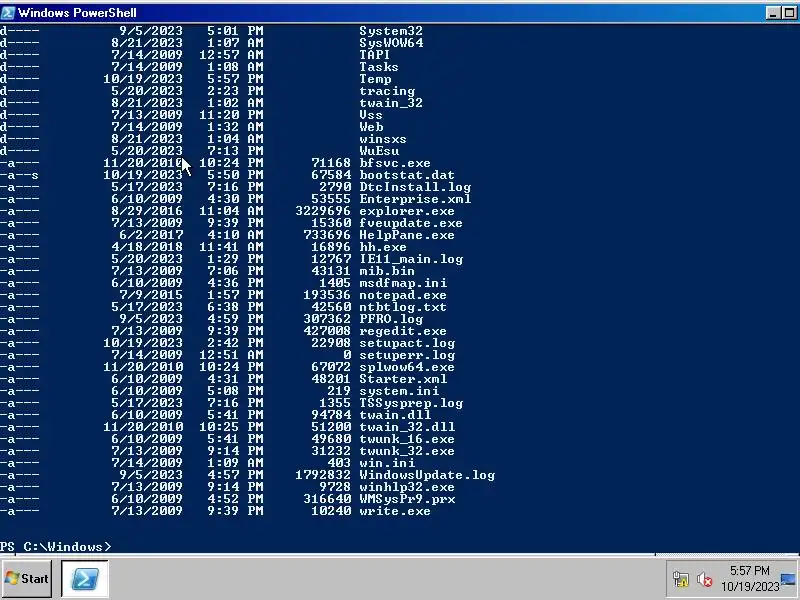
Task: Select the PowerShell taskbar button
Action: [x=85, y=579]
